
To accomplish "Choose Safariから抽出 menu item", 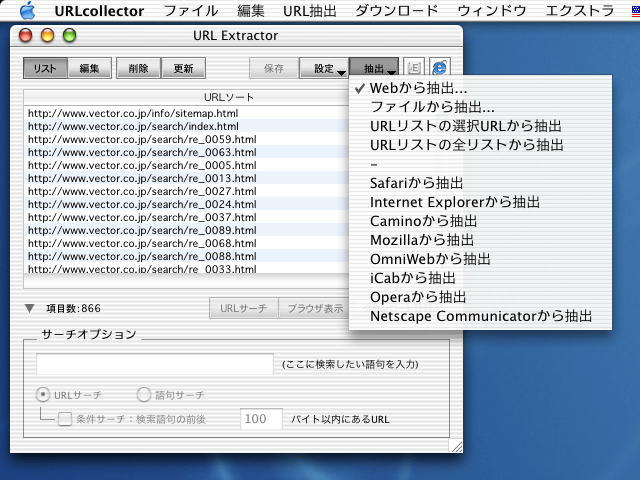I will click(x=480, y=183).
